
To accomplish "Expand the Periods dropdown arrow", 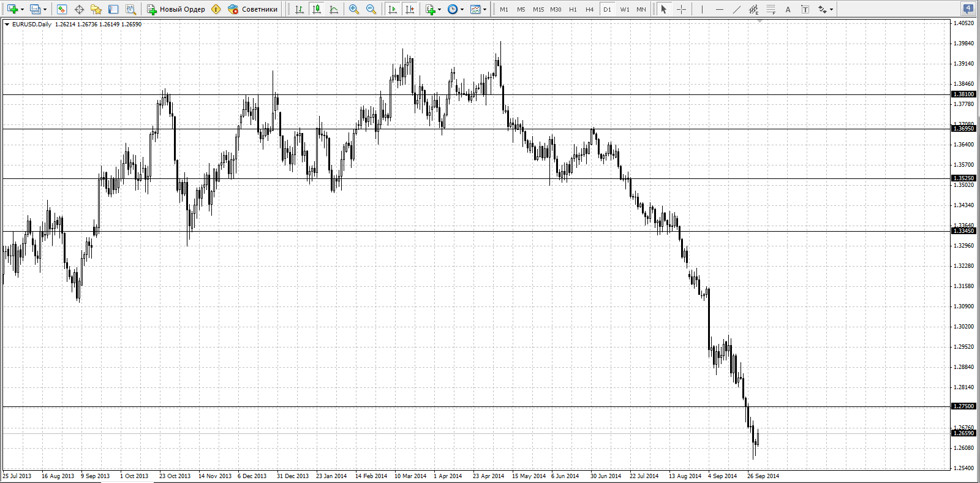I will click(462, 9).
